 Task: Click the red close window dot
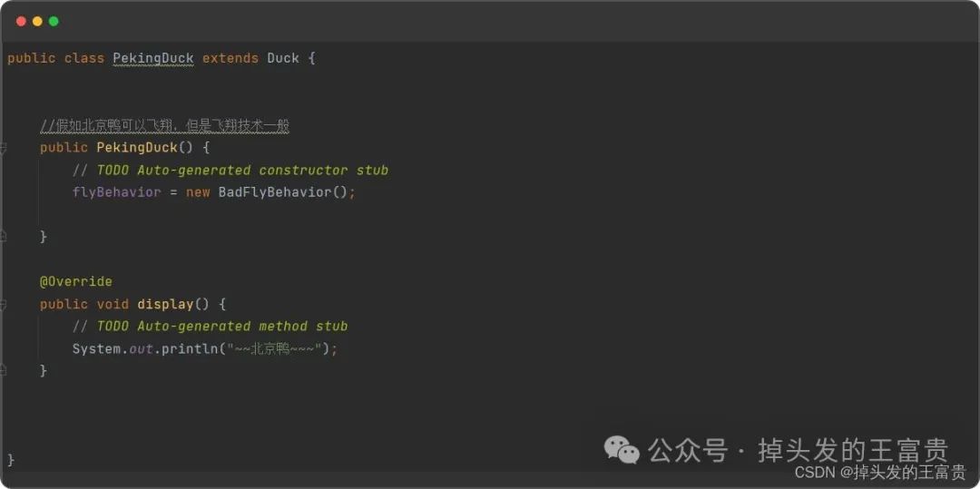pyautogui.click(x=21, y=21)
